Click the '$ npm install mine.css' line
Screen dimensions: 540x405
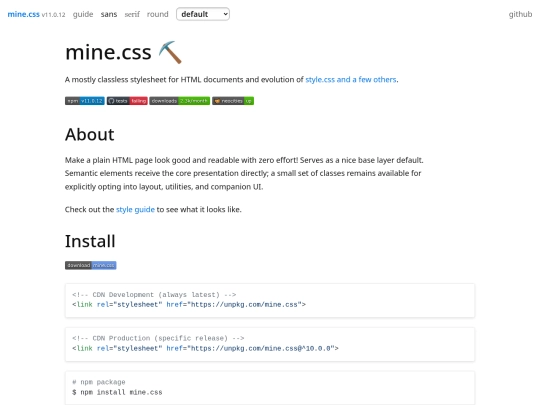117,392
